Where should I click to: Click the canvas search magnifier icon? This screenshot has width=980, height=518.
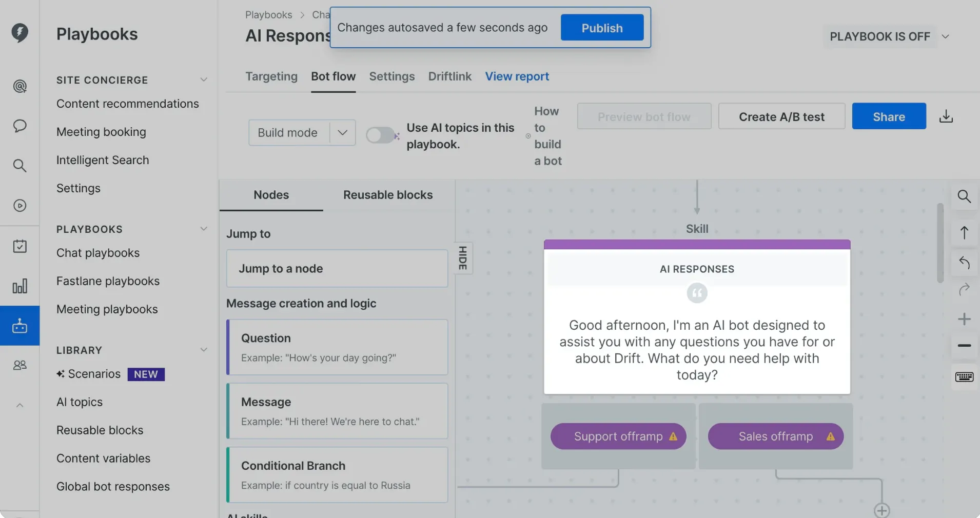click(x=964, y=196)
